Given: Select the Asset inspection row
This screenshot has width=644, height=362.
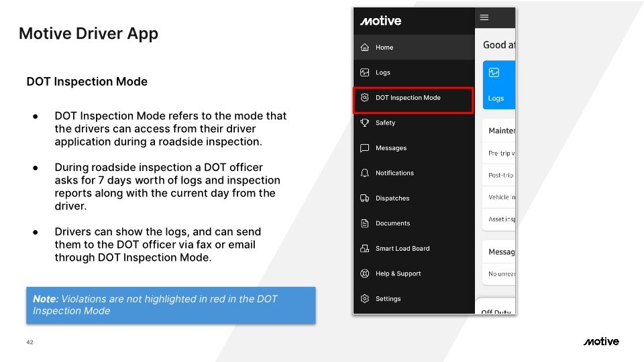Looking at the screenshot, I should [x=499, y=219].
